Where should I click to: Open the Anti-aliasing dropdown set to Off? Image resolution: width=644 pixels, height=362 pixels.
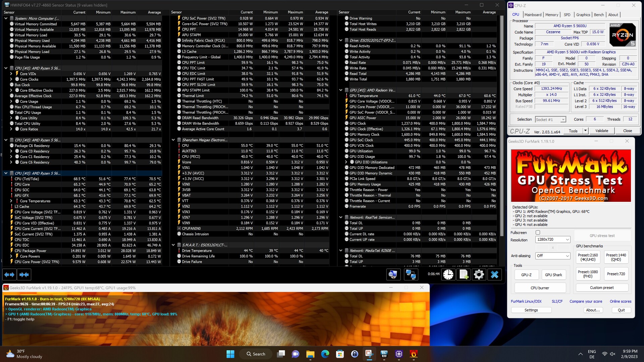click(x=553, y=256)
